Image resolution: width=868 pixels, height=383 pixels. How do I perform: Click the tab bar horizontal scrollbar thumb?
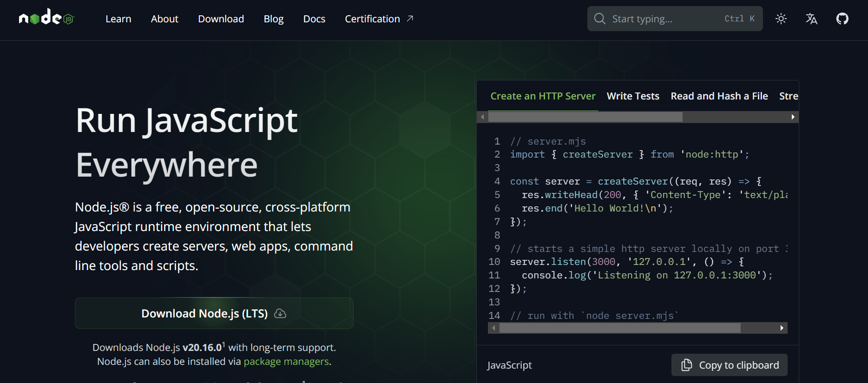pyautogui.click(x=585, y=117)
